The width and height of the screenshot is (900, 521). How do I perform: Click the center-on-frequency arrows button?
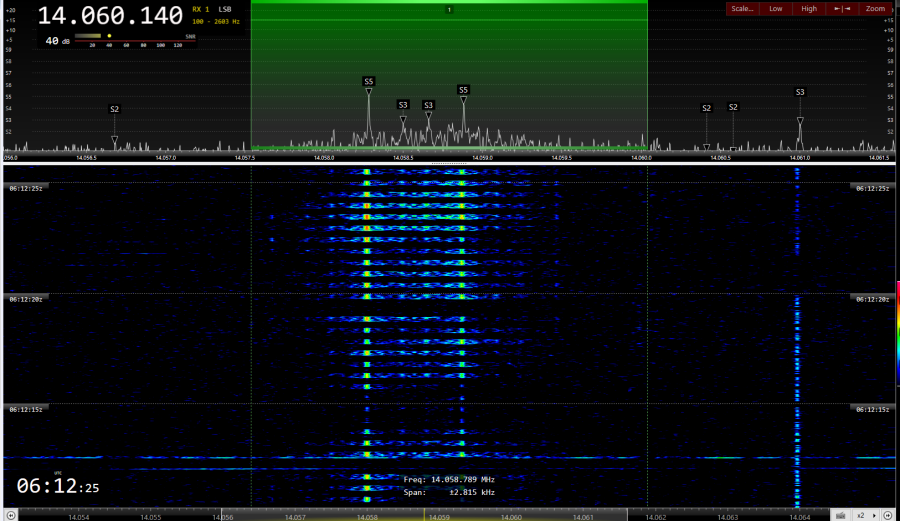842,9
